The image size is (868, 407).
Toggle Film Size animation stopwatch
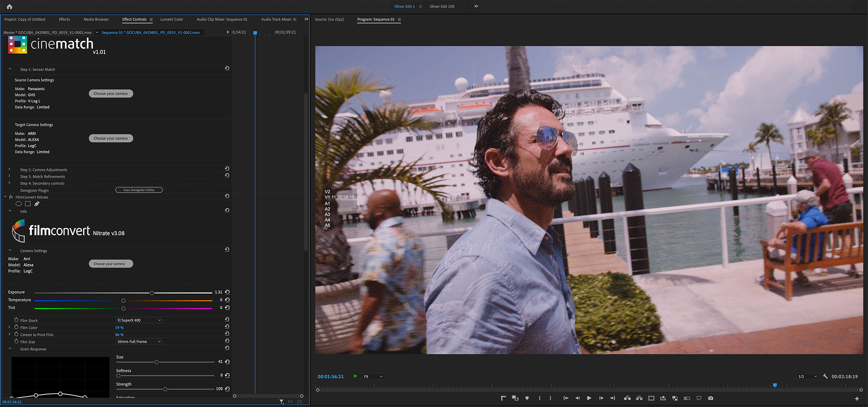click(x=16, y=341)
